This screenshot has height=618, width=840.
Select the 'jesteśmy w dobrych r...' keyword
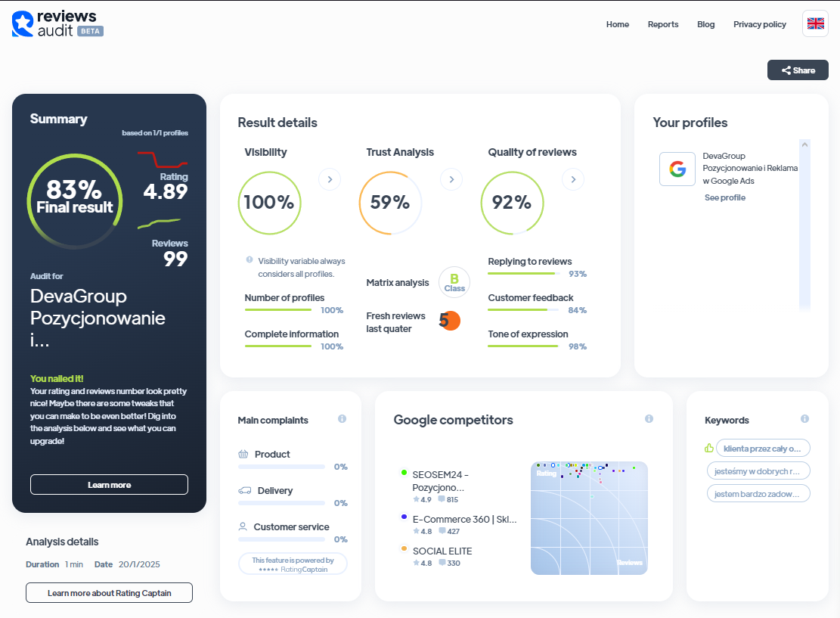758,471
